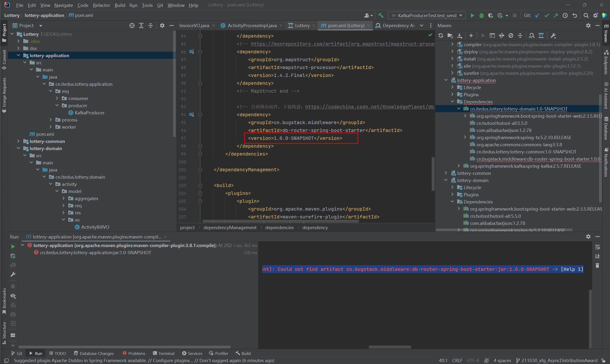Open IDE settings gear in top toolbar
The width and height of the screenshot is (610, 364).
point(595,15)
